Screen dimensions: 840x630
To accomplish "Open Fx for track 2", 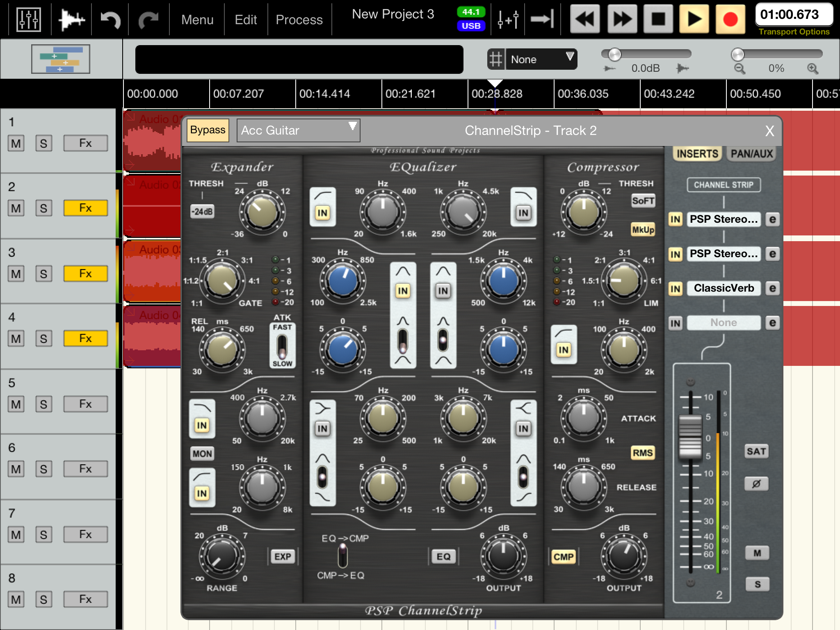I will 85,208.
